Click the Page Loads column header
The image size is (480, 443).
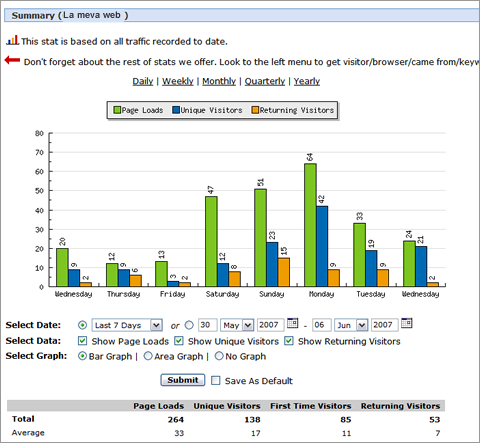point(159,406)
